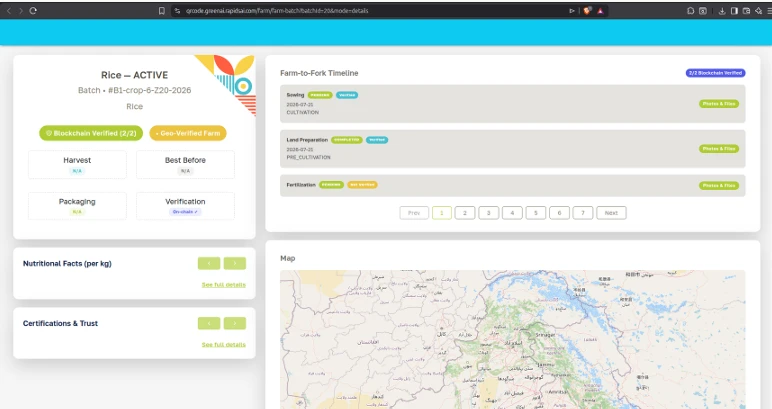This screenshot has width=772, height=409.
Task: Select the Harvest info card
Action: click(x=77, y=164)
